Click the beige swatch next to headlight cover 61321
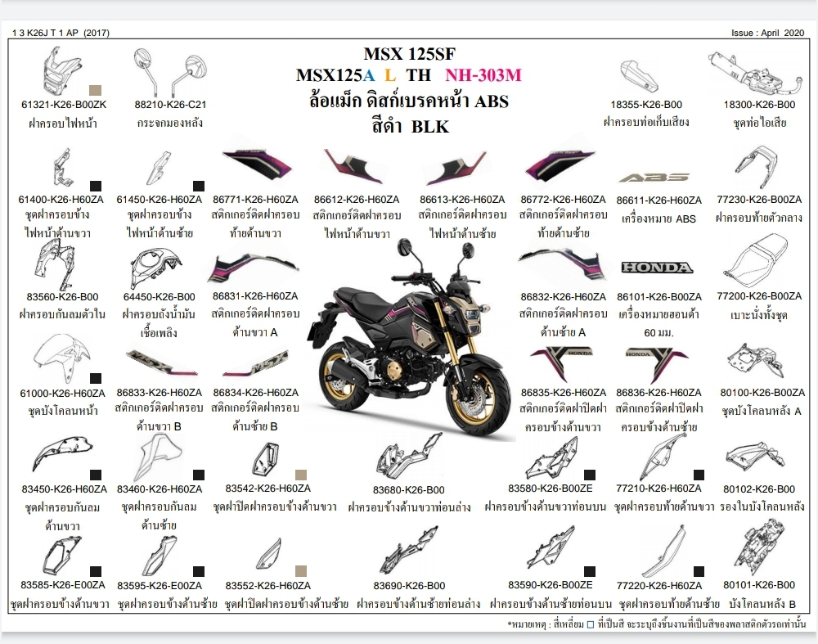 (95, 90)
